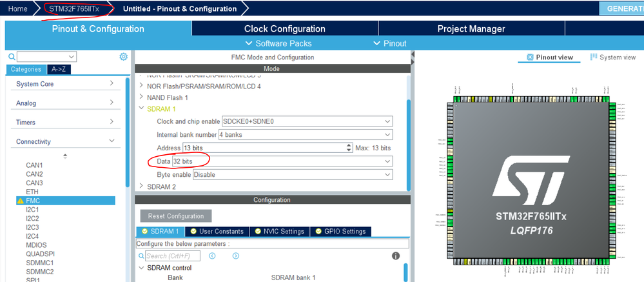Click the parameter search field

point(173,256)
